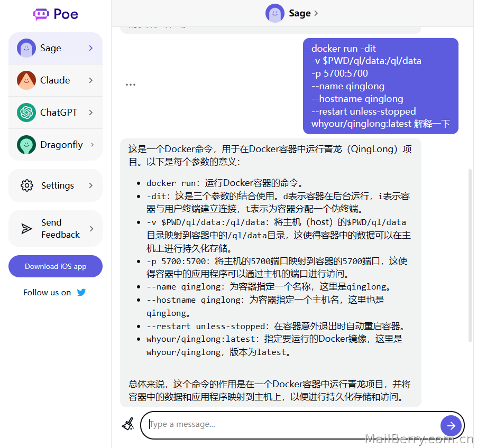The height and width of the screenshot is (448, 477).
Task: Expand the ChatGPT row chevron
Action: 90,113
